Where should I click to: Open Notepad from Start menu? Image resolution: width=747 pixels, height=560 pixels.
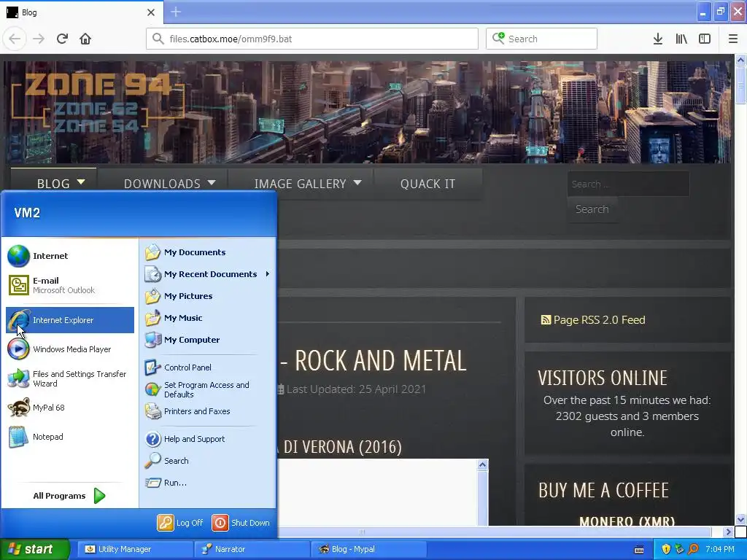70,437
